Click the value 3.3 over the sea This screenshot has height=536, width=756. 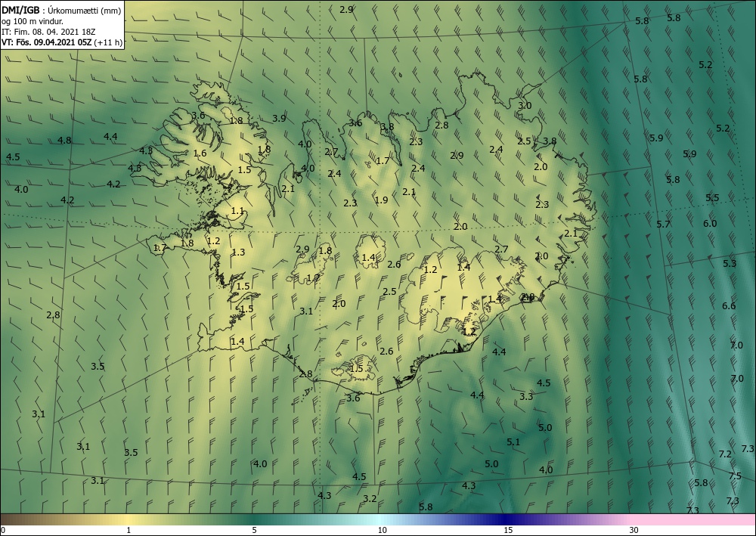(526, 397)
